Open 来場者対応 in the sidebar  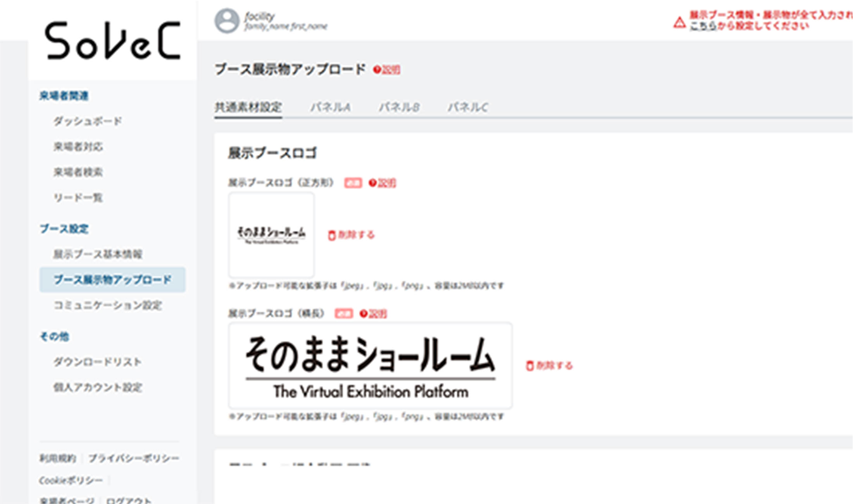pos(78,146)
